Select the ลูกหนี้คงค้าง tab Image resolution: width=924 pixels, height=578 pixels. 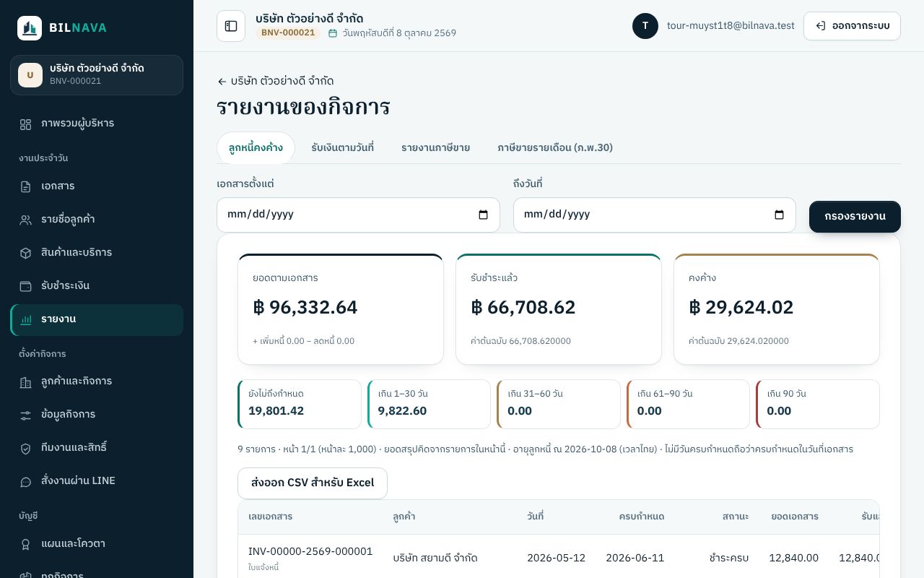(256, 147)
